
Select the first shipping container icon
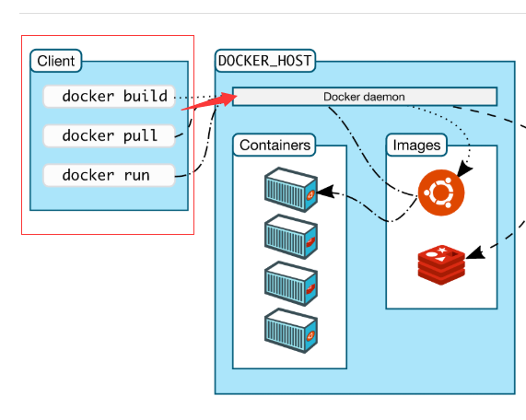291,190
